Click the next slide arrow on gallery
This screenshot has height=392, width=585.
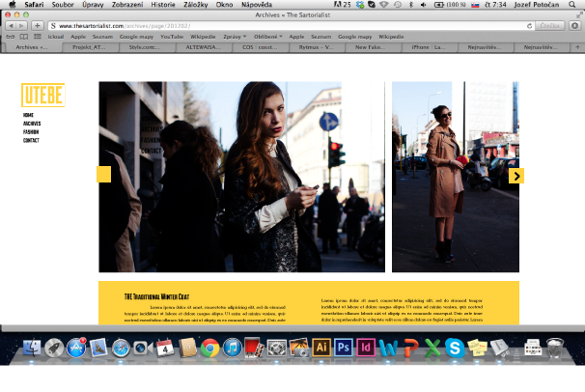[516, 176]
